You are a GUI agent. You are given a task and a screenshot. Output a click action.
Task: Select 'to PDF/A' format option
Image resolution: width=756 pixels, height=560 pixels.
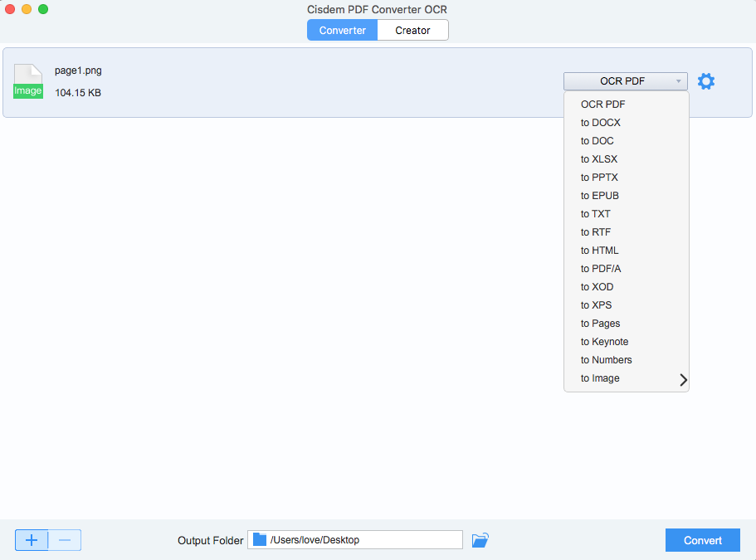(x=601, y=269)
